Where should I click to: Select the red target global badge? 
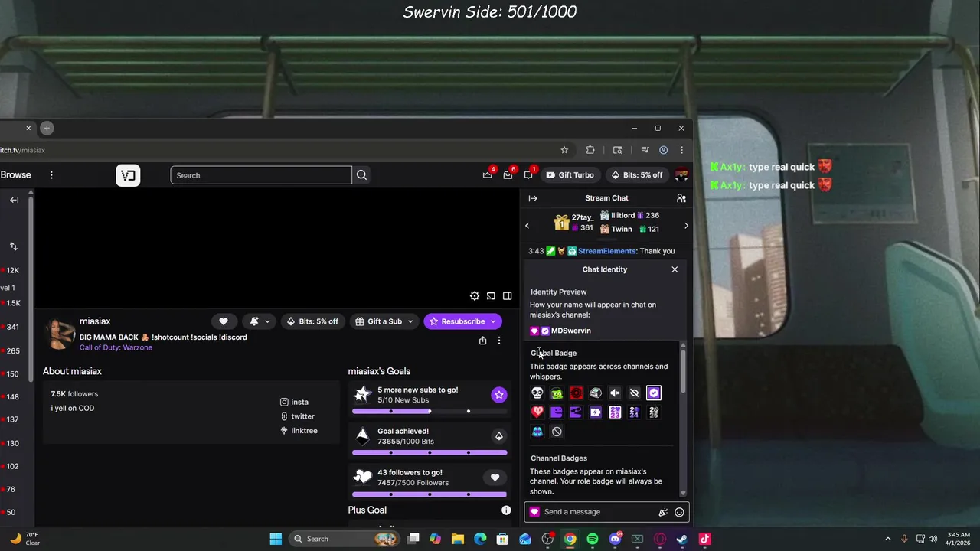(x=576, y=393)
